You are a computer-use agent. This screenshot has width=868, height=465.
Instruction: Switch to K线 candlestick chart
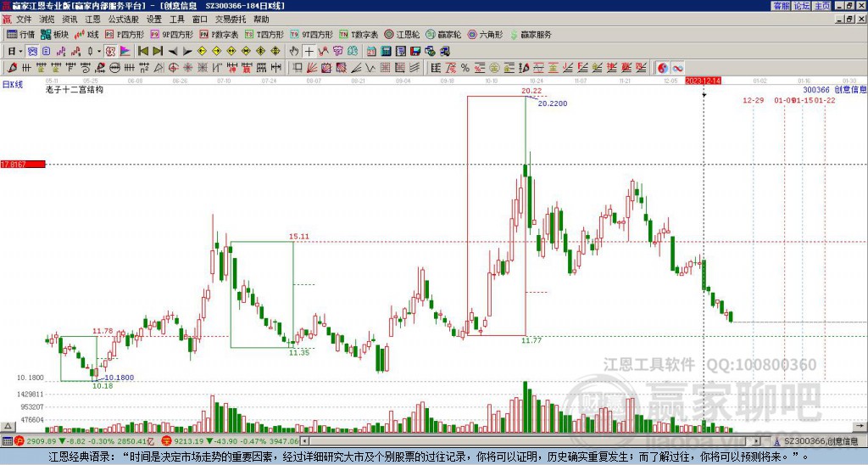tap(86, 34)
